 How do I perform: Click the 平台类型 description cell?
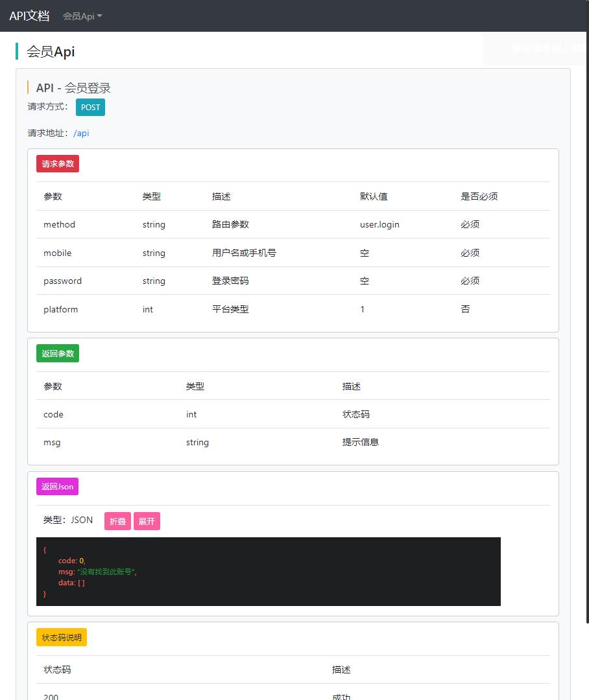coord(230,309)
